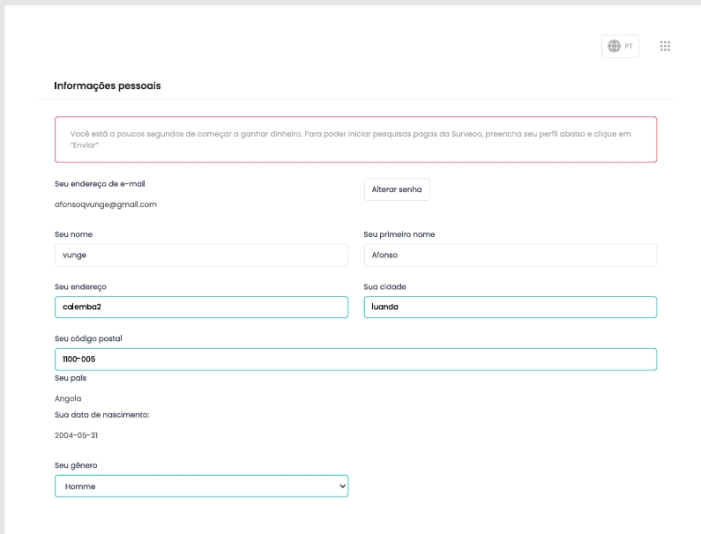Click the birth date value 2004-05-31
This screenshot has height=534, width=701.
[x=76, y=435]
